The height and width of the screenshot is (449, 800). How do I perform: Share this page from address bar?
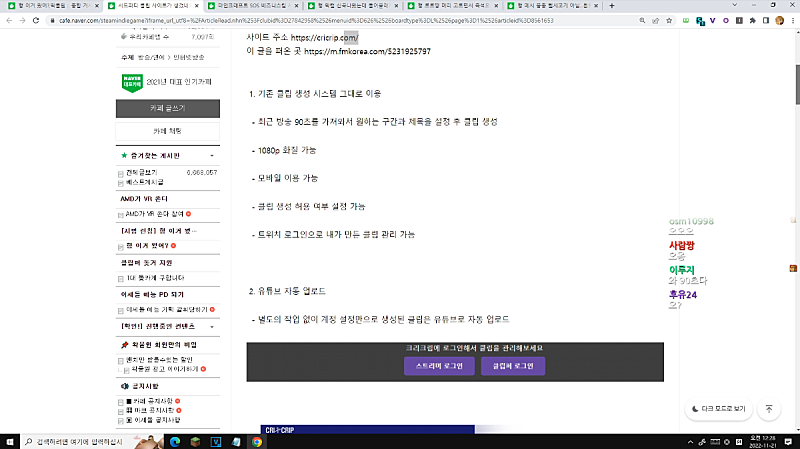coord(656,20)
